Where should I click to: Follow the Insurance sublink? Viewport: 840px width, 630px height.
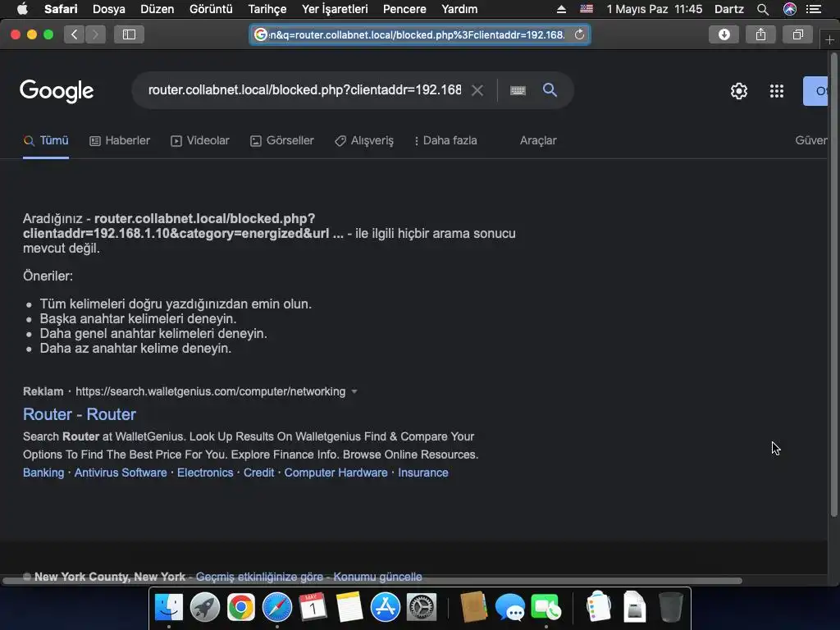click(423, 472)
